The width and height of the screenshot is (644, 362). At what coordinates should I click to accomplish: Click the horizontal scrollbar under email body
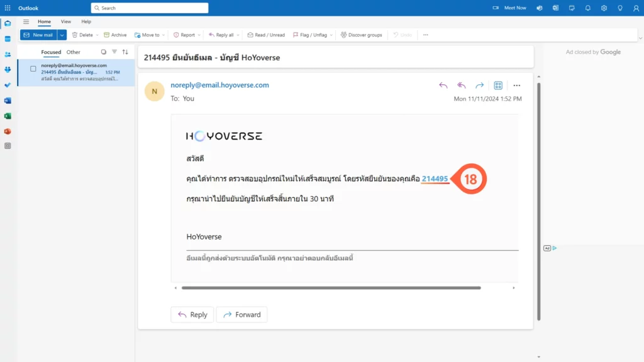[331, 288]
